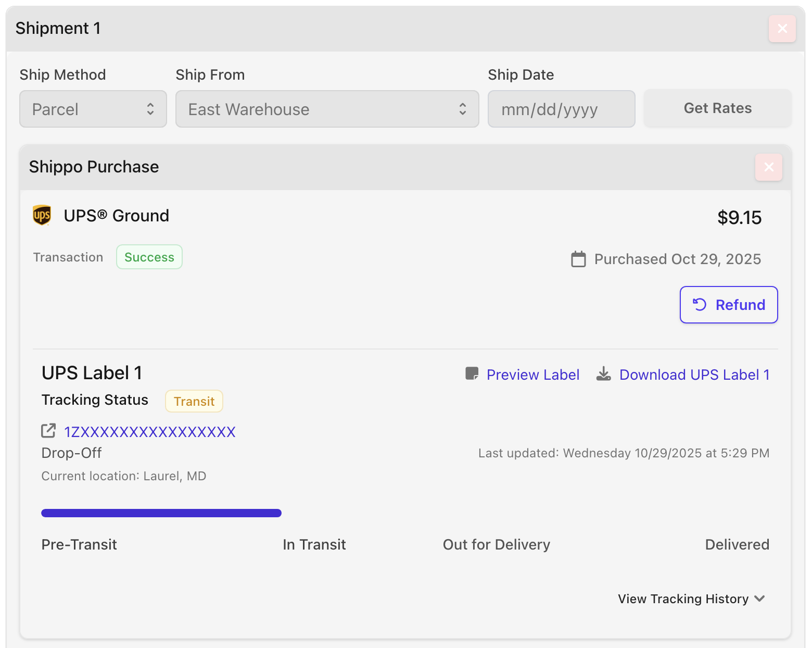Click the Preview Label note icon
Image resolution: width=812 pixels, height=648 pixels.
472,374
